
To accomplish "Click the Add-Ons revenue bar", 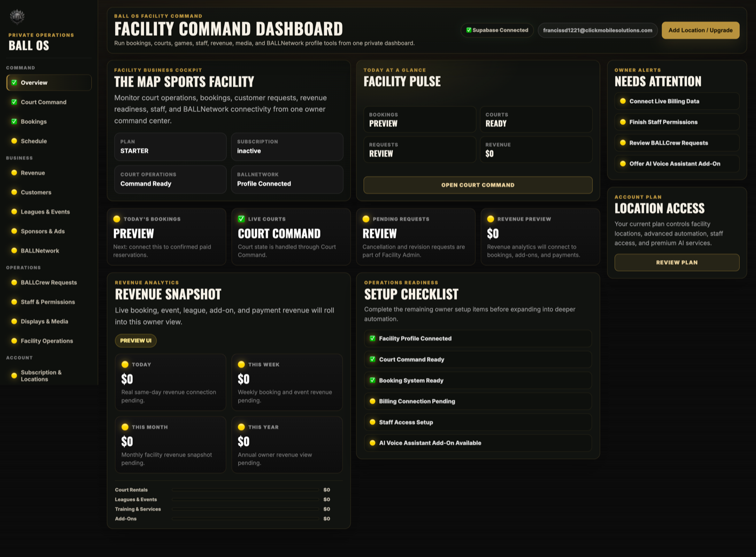I will pyautogui.click(x=246, y=519).
